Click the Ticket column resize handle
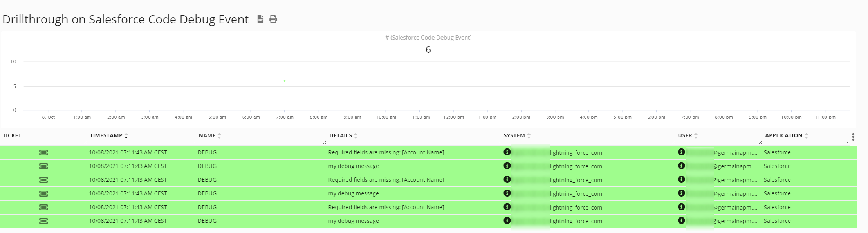868x233 pixels. [x=85, y=143]
